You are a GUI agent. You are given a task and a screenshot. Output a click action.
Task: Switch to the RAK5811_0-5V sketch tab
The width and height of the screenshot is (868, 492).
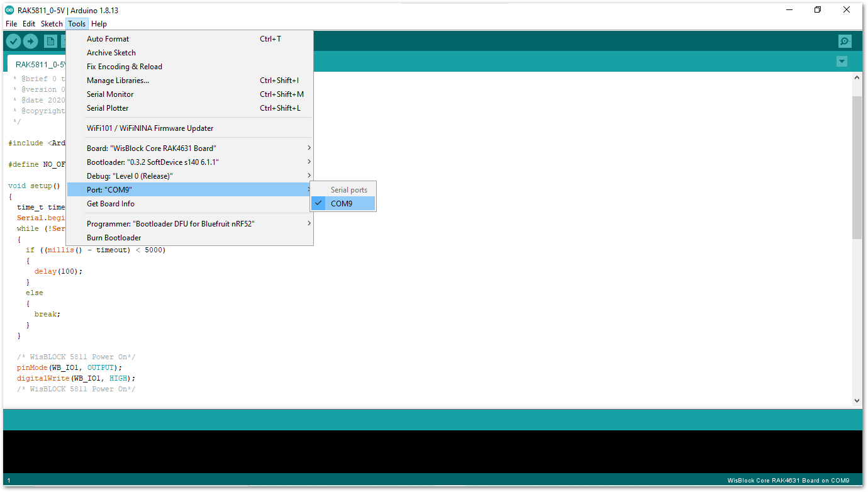(x=36, y=64)
